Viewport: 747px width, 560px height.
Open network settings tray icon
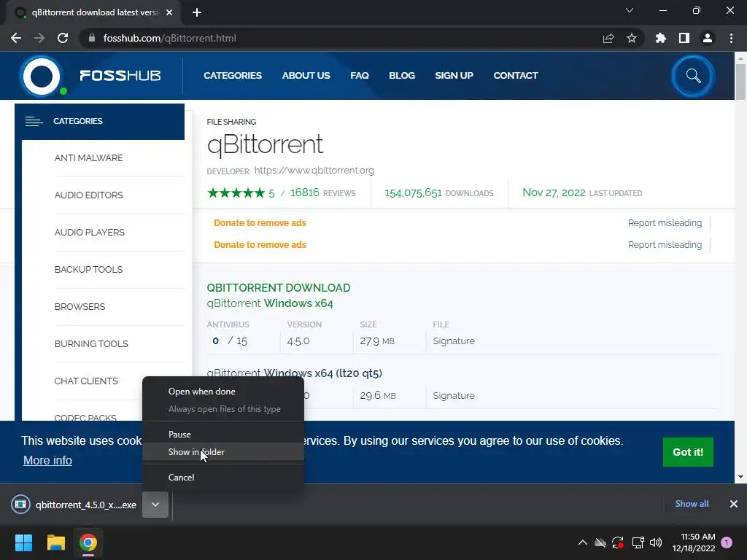[638, 542]
